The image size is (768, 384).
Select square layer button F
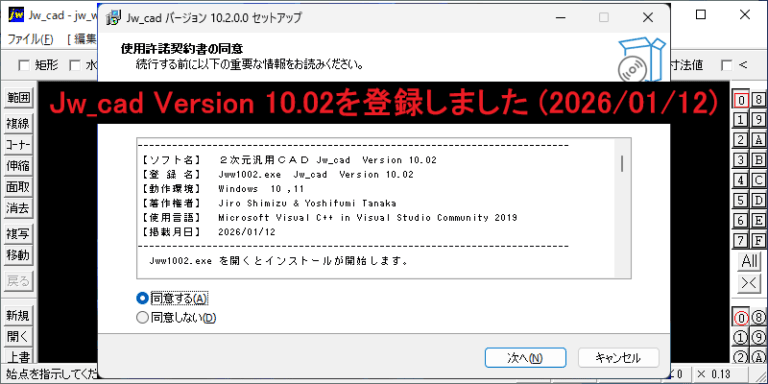(x=759, y=240)
